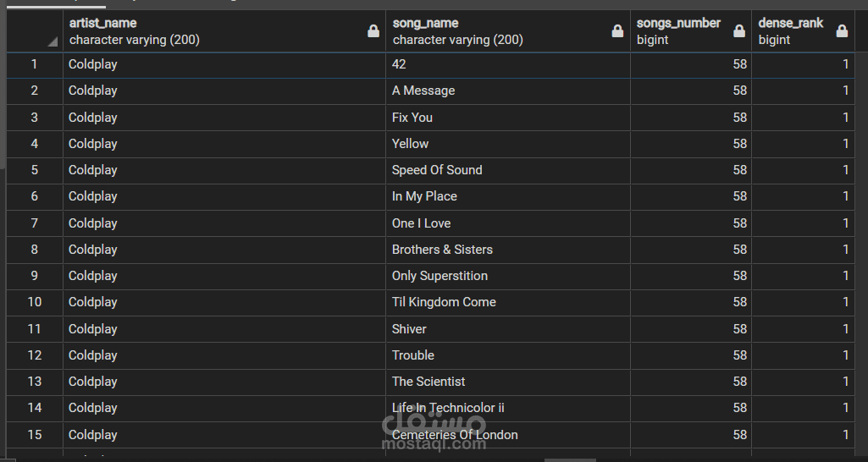Click the song cell 'The Scientist'
Viewport: 868px width, 462px height.
point(507,382)
